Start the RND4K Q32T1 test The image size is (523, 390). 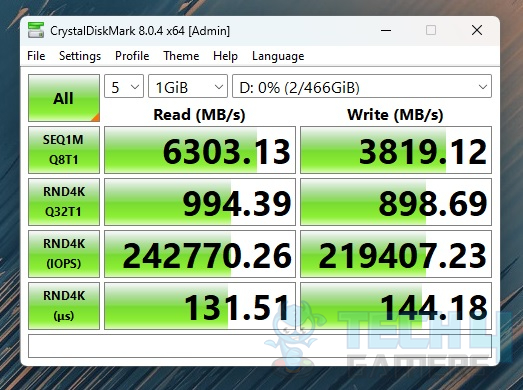64,202
